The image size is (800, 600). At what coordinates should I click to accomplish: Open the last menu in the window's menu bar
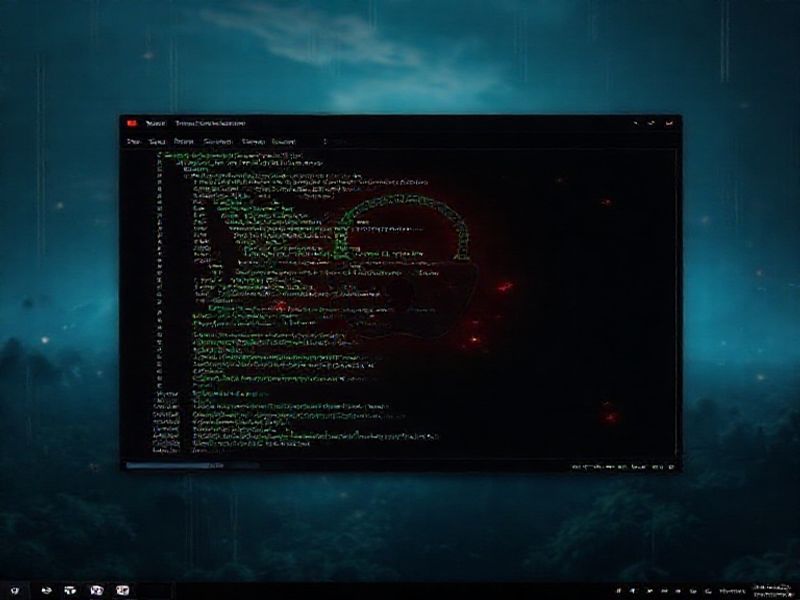pos(283,141)
